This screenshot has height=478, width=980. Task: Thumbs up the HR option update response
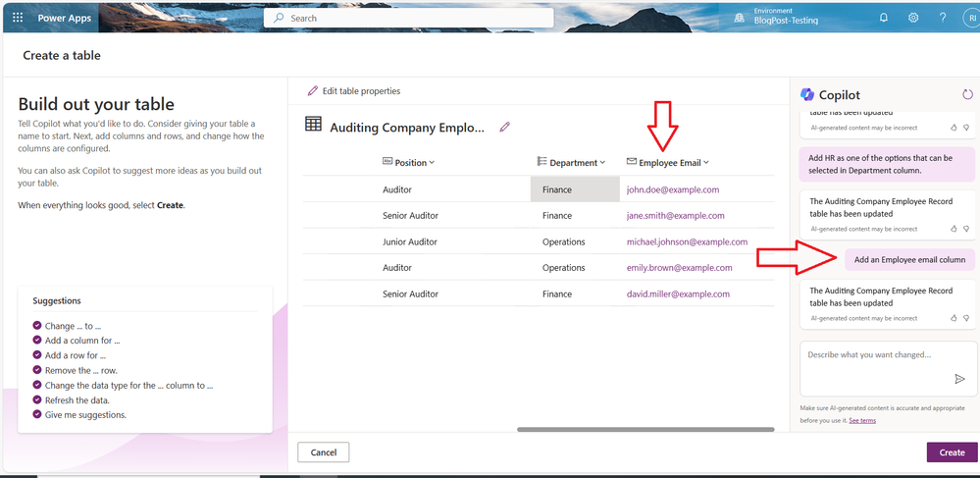coord(954,229)
